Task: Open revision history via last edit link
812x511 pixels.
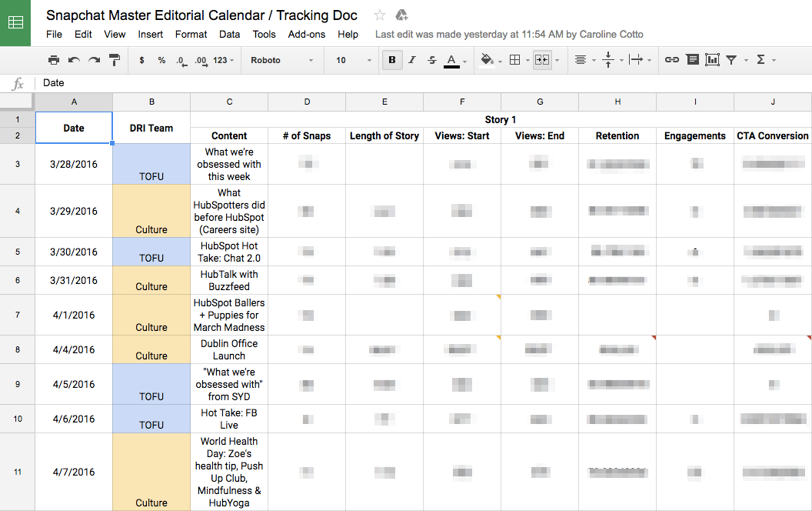Action: [x=509, y=34]
